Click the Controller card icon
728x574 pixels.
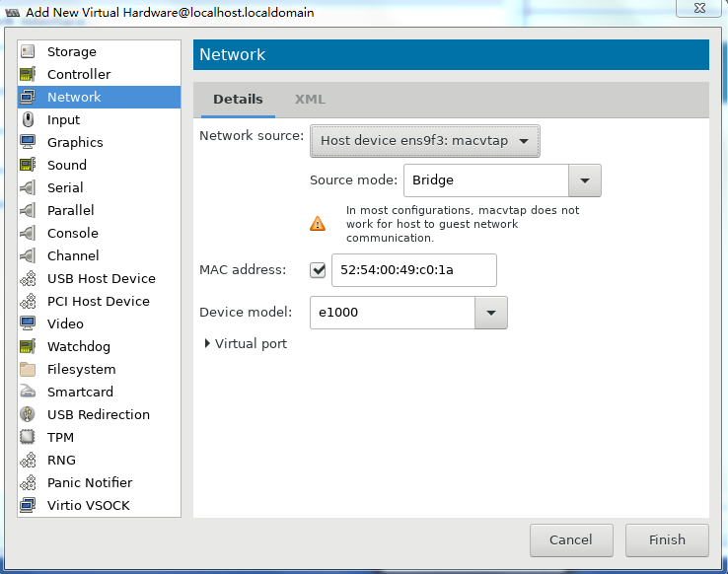click(x=28, y=74)
